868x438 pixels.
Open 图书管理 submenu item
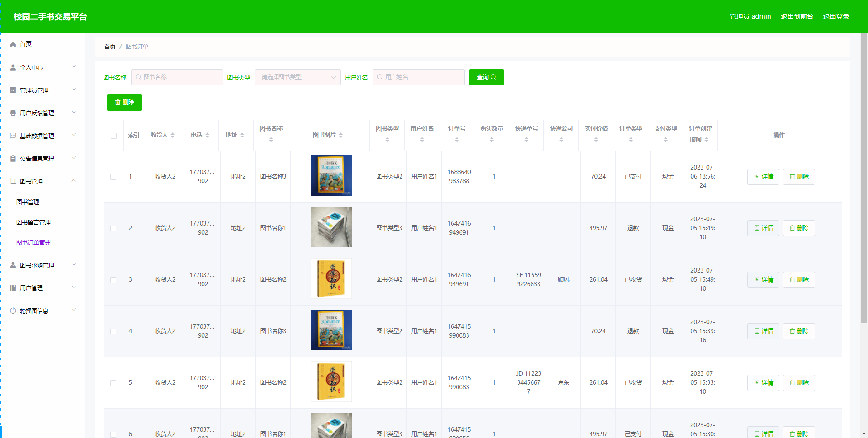click(28, 202)
